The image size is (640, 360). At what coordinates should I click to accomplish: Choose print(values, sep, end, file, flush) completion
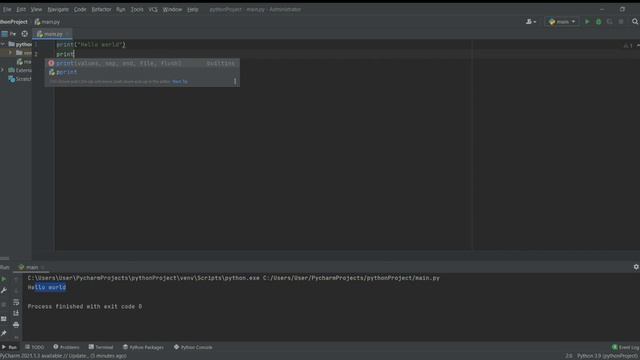click(x=142, y=63)
